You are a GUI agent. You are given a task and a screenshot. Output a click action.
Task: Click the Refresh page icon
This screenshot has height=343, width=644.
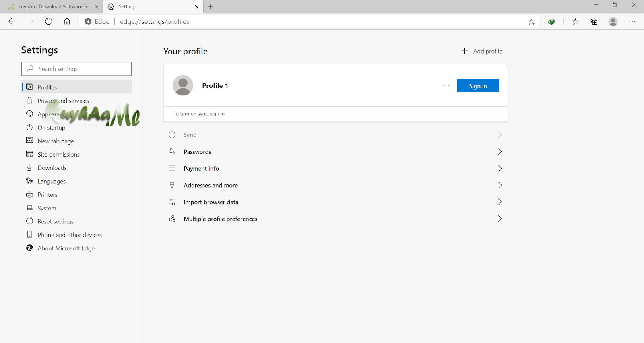coord(49,21)
